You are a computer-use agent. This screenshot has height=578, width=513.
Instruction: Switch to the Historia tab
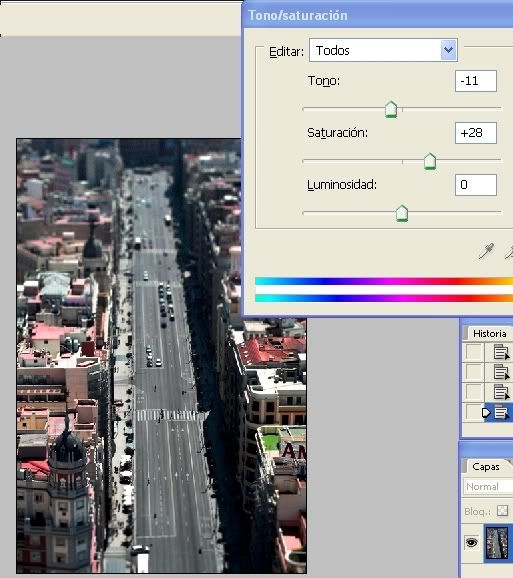[x=489, y=334]
